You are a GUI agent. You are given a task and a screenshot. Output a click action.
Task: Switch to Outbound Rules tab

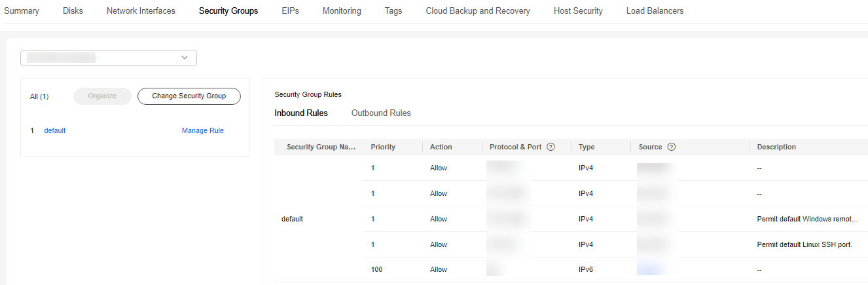(x=381, y=113)
